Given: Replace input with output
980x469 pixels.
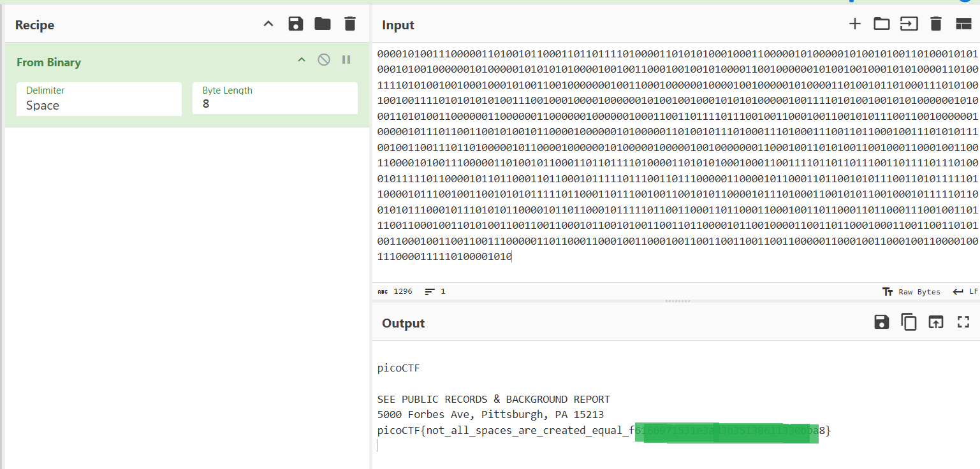Looking at the screenshot, I should (x=935, y=322).
